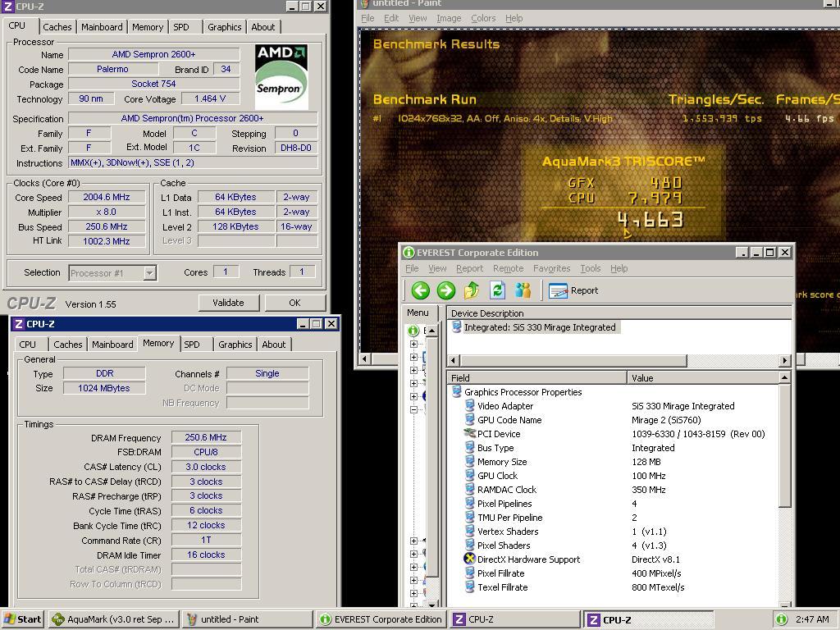Screen dimensions: 840x630
Task: Click scroll-up arrow of EVEREST properties list
Action: (784, 377)
